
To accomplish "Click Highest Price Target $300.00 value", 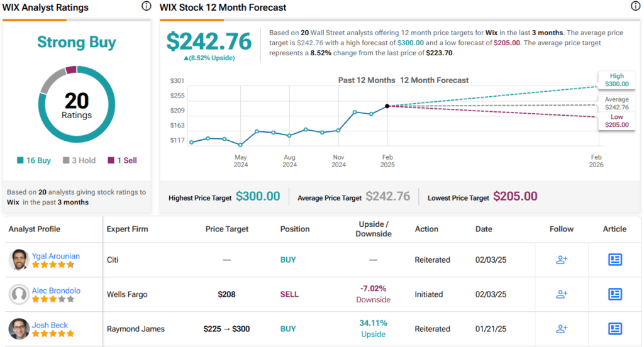I will click(258, 196).
